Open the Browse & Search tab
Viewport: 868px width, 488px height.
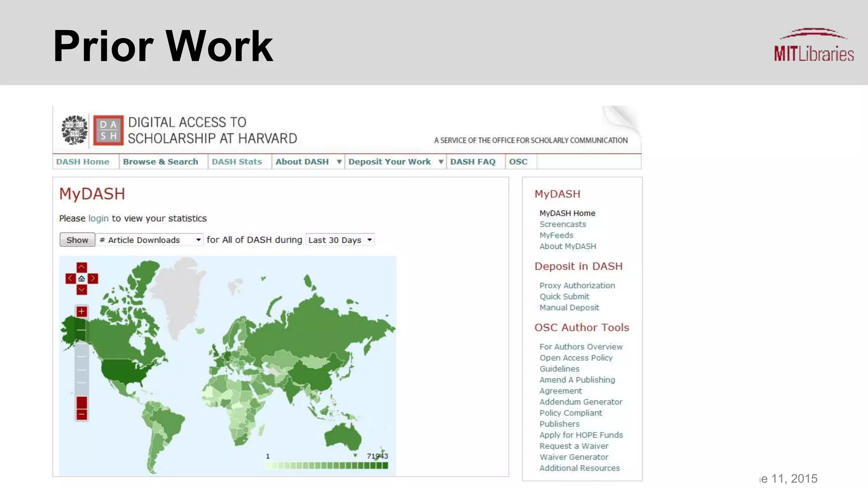161,162
